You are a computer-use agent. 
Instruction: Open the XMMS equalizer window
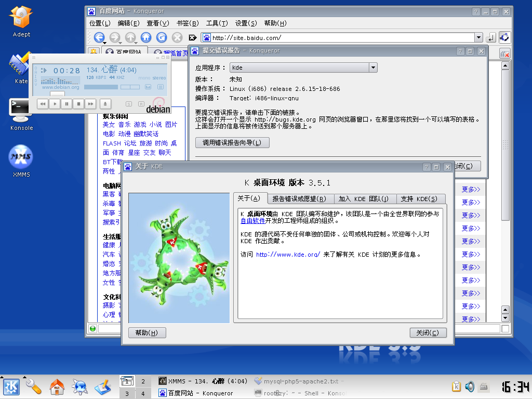[148, 87]
